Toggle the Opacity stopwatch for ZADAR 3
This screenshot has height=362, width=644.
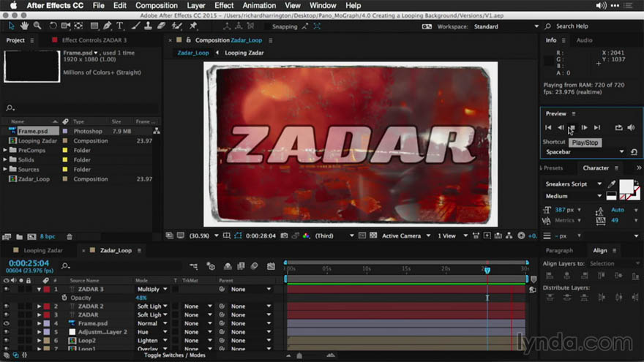(64, 298)
